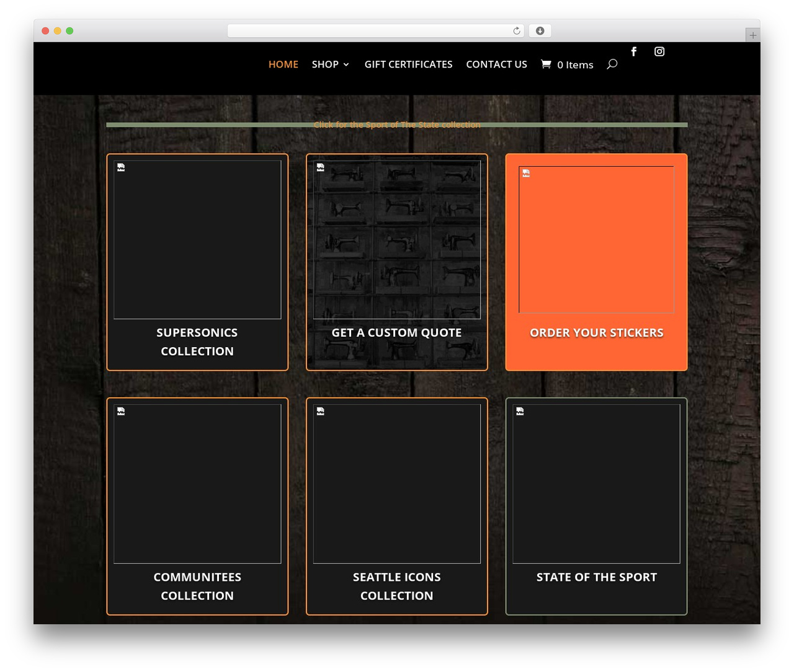Open Gift Certificates page
The height and width of the screenshot is (672, 794).
tap(409, 64)
